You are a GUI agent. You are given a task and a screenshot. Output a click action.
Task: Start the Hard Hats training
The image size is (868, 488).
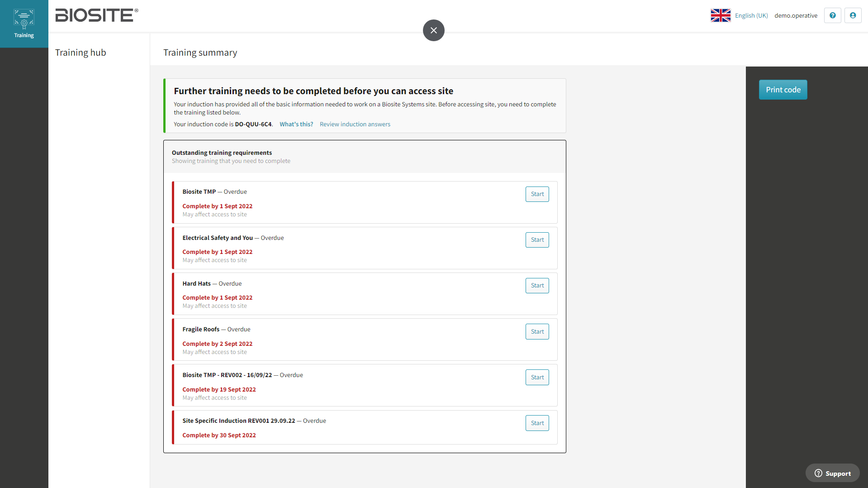537,286
